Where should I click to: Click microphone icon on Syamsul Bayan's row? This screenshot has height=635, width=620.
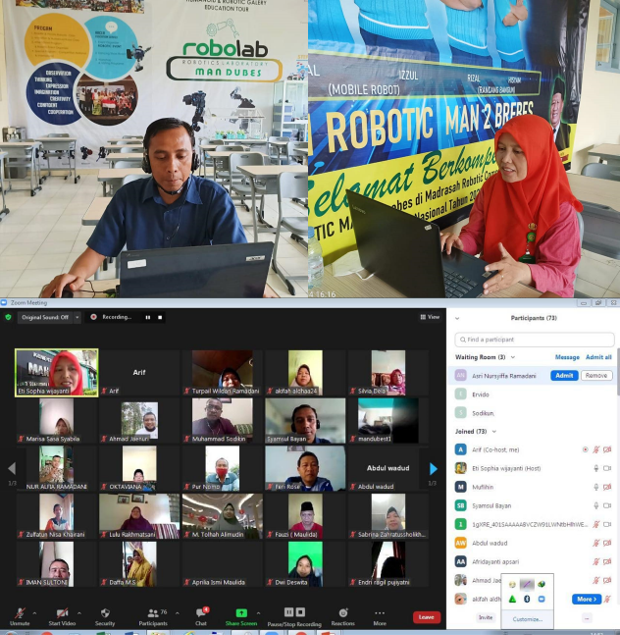tap(596, 506)
